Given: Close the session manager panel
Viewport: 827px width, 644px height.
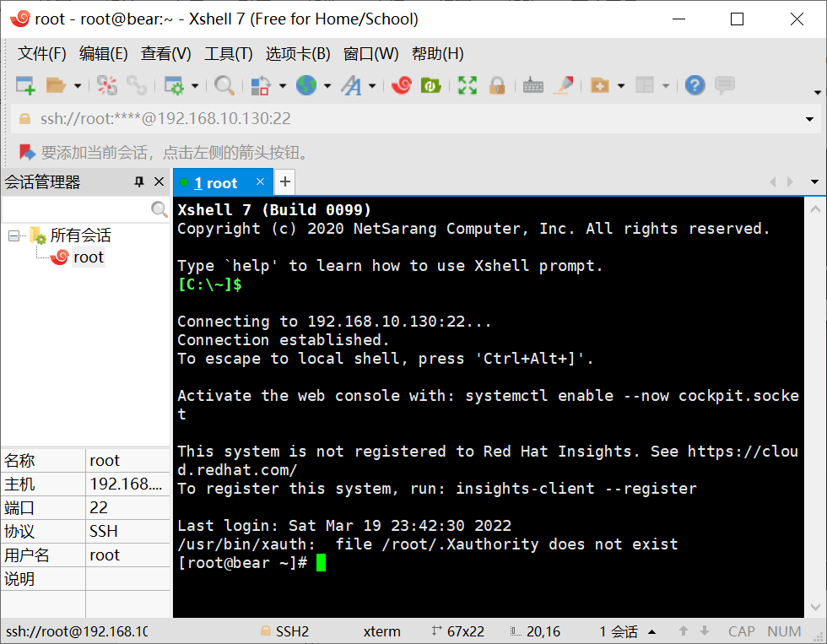Looking at the screenshot, I should click(x=159, y=182).
